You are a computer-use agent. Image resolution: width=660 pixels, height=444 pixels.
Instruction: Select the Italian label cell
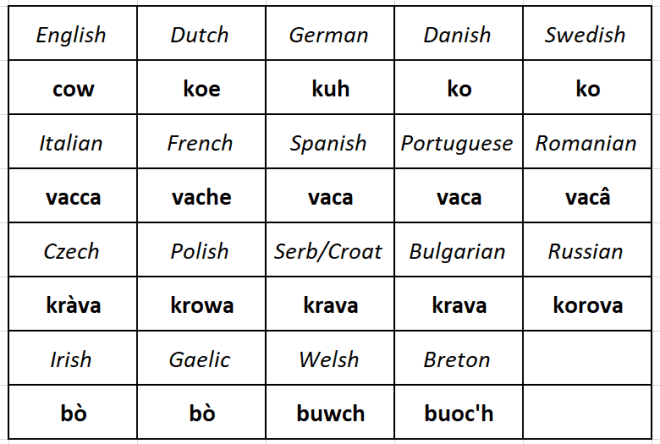coord(71,143)
